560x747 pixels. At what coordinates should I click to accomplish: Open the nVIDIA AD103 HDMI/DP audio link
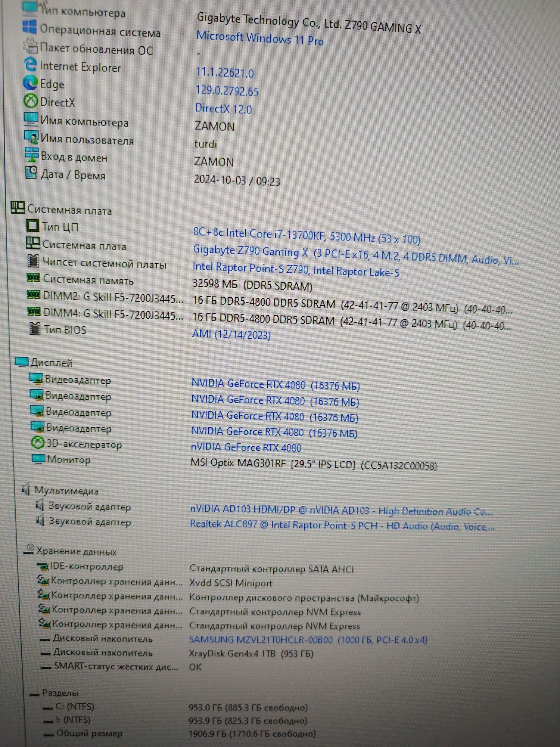[341, 511]
